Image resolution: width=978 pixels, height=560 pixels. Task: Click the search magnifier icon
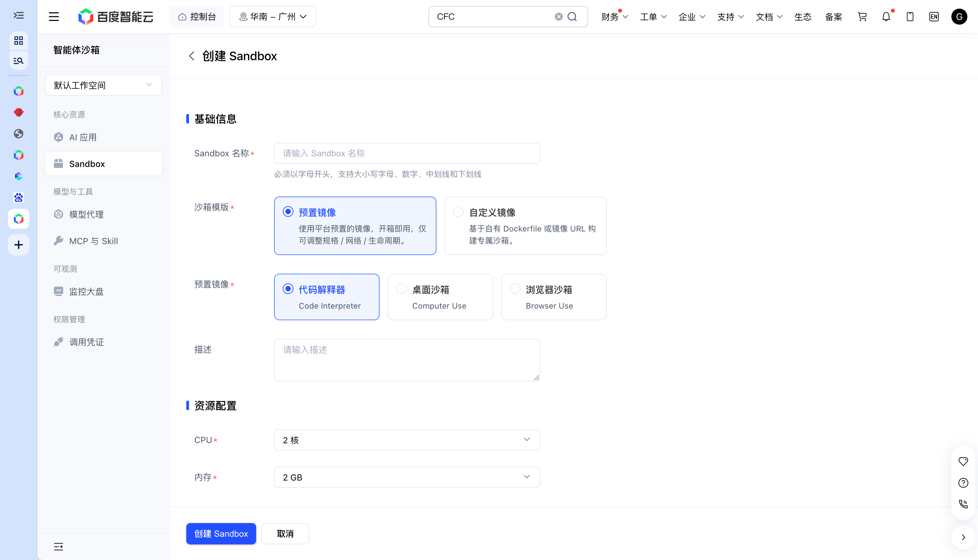572,17
